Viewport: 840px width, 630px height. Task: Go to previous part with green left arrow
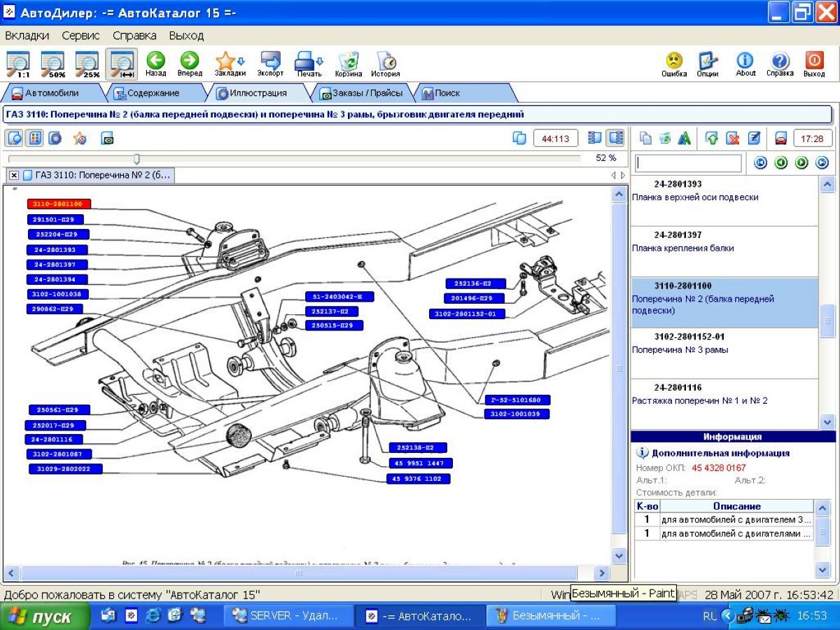coord(781,163)
